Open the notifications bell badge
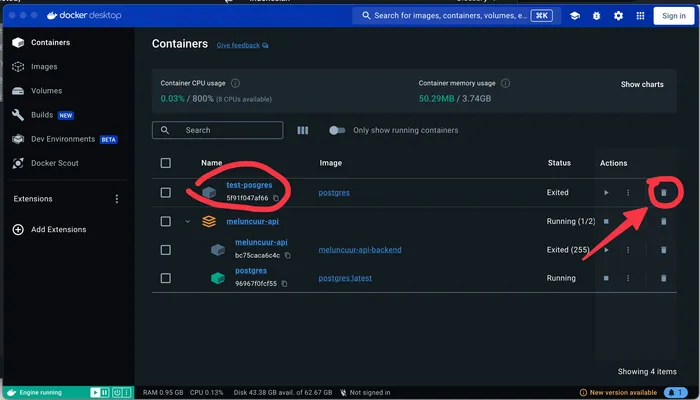This screenshot has height=400, width=700. click(675, 393)
